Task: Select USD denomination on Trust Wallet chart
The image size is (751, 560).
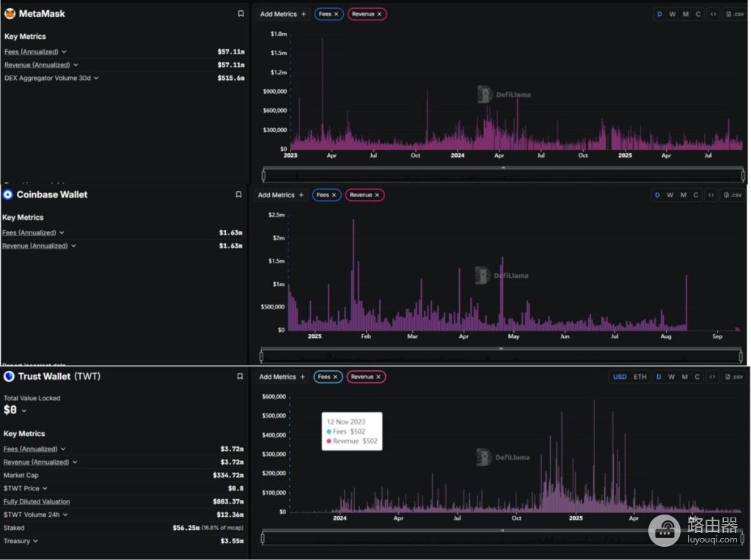Action: pyautogui.click(x=619, y=377)
